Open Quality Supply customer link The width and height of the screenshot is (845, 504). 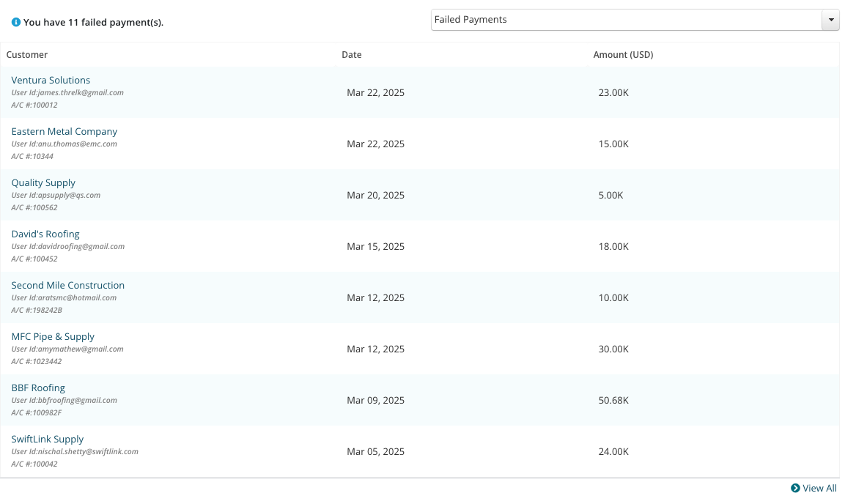point(43,182)
